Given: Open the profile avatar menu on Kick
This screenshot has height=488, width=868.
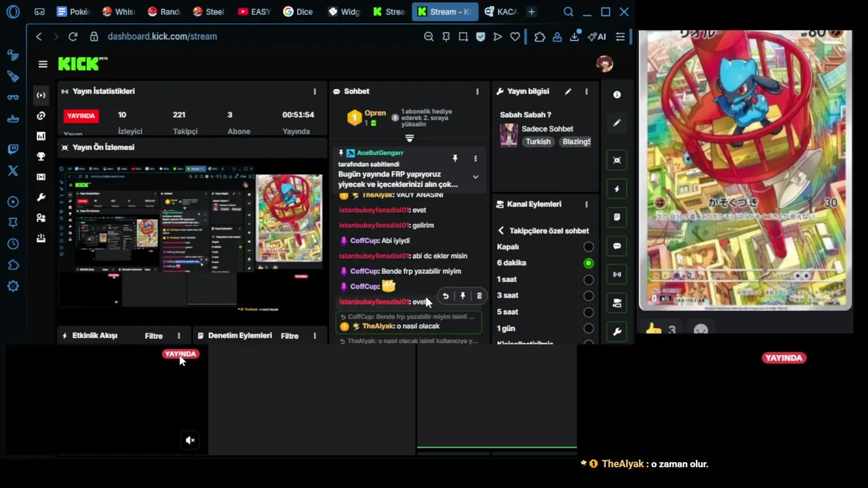Looking at the screenshot, I should (604, 64).
